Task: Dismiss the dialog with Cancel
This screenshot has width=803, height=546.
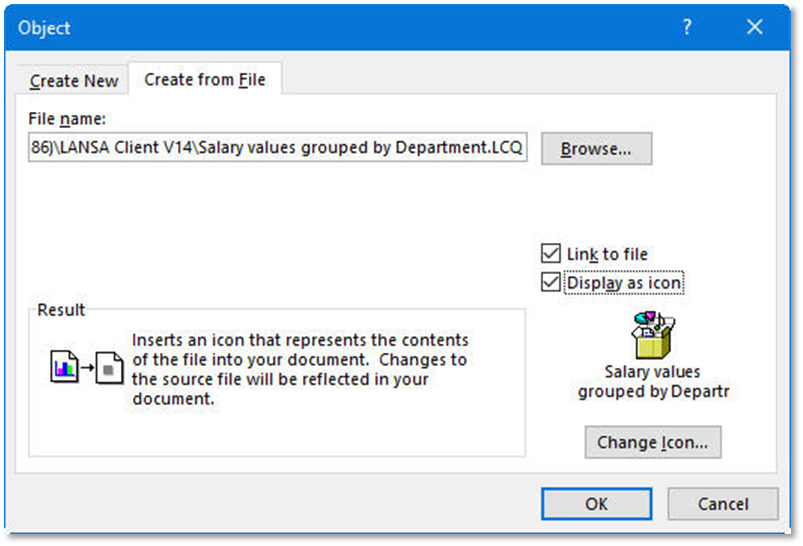Action: (722, 503)
